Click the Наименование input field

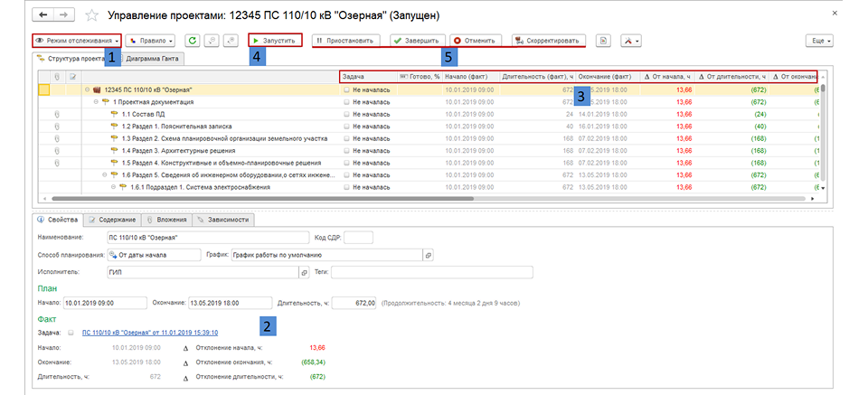coord(208,238)
